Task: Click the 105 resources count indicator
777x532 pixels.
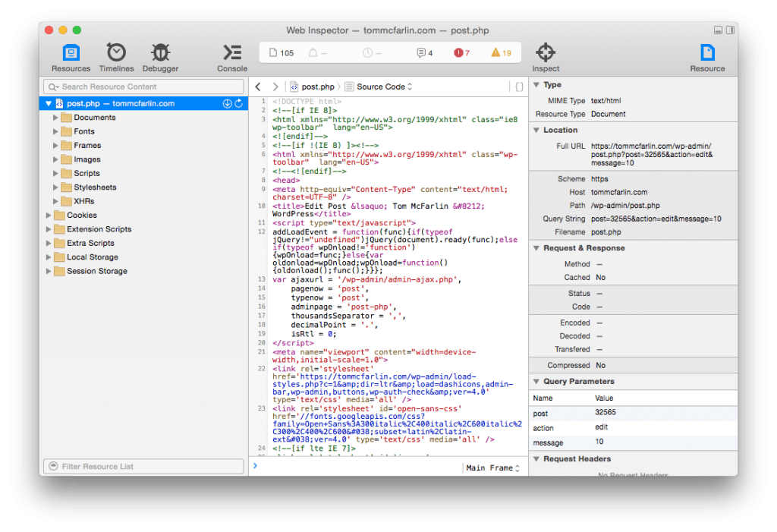Action: (x=282, y=53)
